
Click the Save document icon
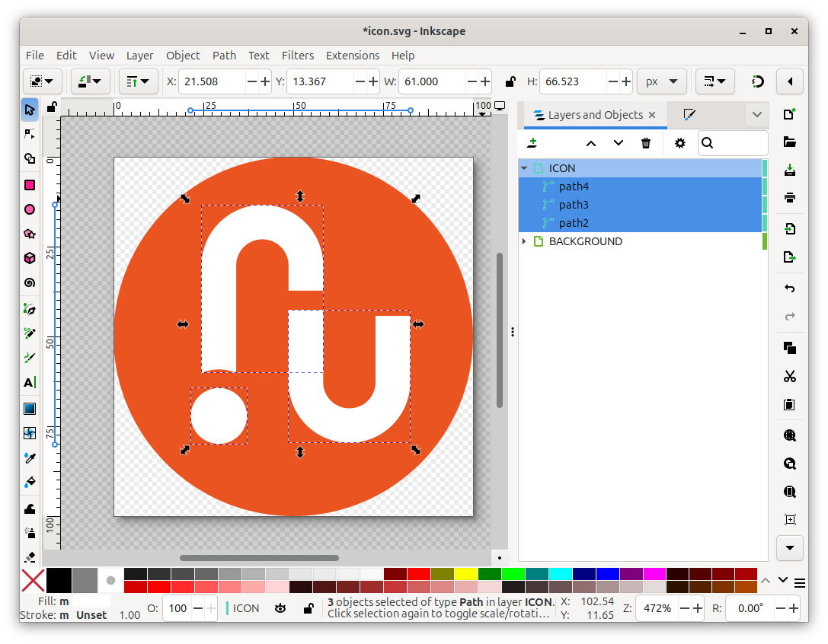[789, 170]
